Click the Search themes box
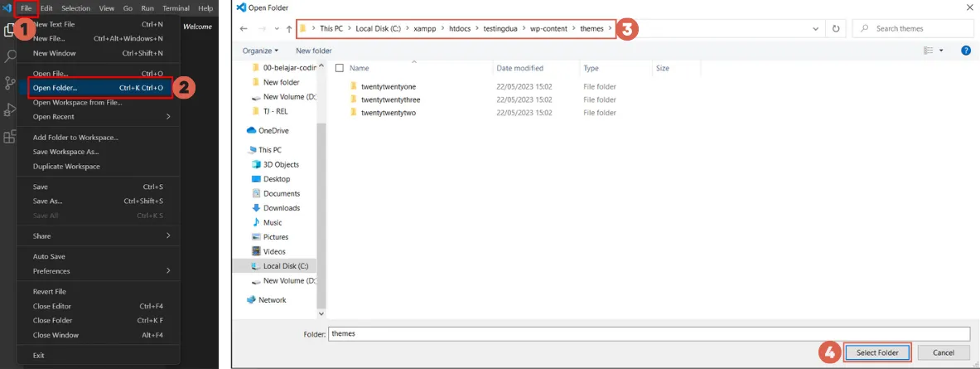980x369 pixels. pyautogui.click(x=913, y=29)
